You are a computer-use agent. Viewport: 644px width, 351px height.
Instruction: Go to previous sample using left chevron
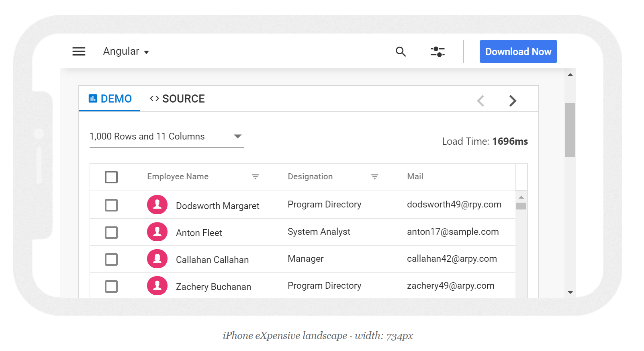click(480, 101)
